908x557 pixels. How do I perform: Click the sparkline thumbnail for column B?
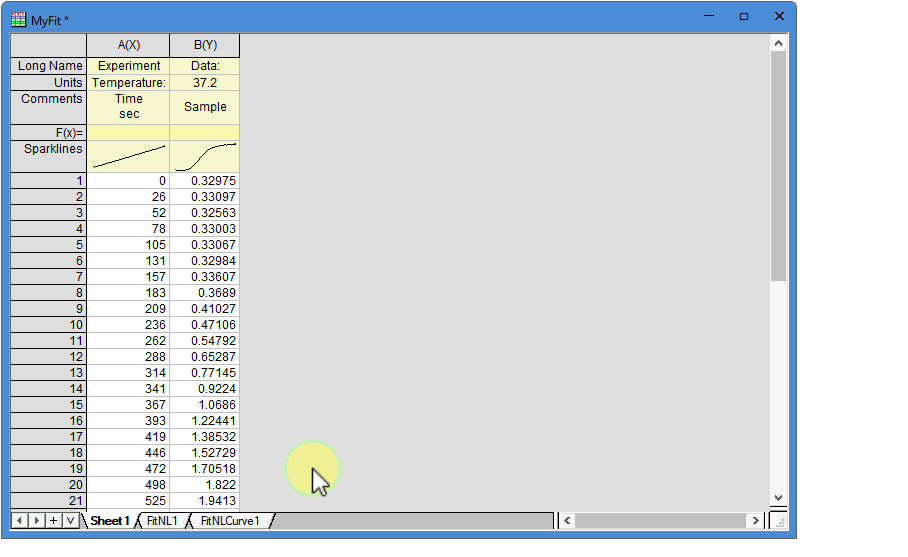point(205,156)
